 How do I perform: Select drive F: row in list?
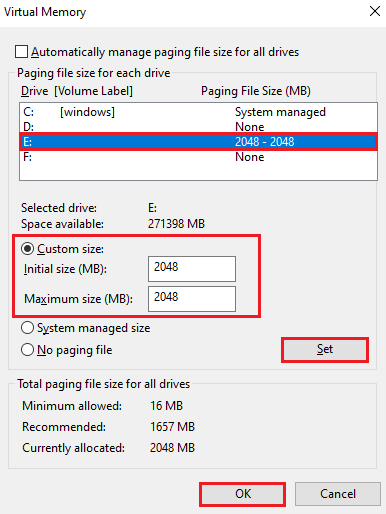[x=198, y=157]
